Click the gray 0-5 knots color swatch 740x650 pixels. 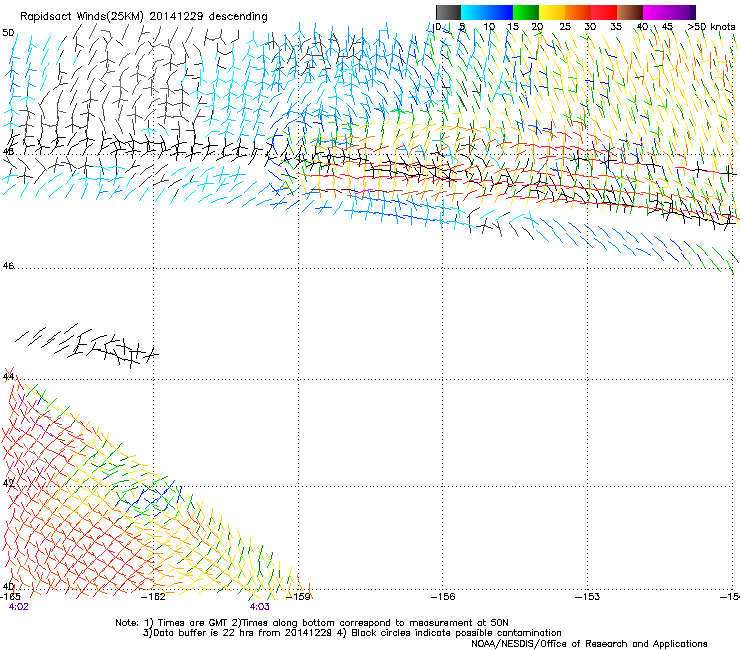(448, 12)
